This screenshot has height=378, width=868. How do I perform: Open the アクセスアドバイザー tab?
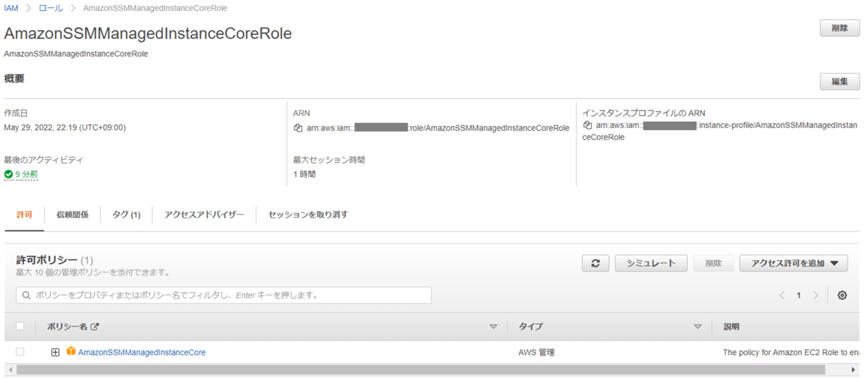[x=204, y=215]
